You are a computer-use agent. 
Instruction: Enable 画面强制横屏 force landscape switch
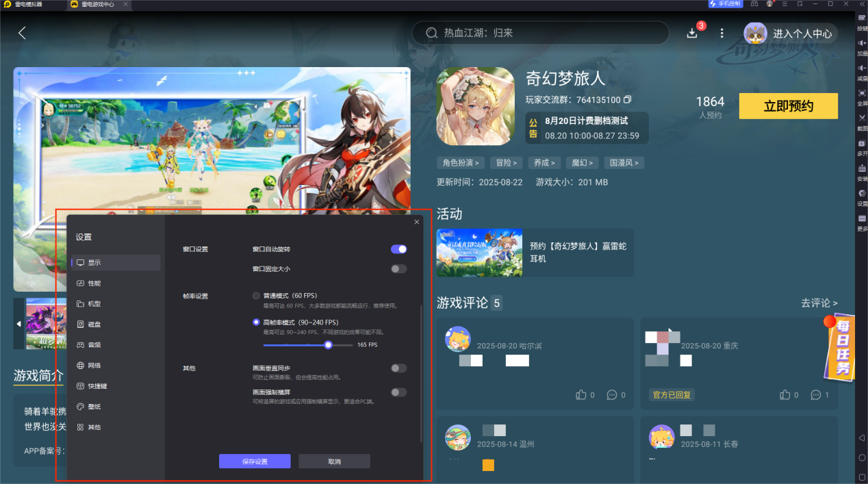(x=398, y=392)
